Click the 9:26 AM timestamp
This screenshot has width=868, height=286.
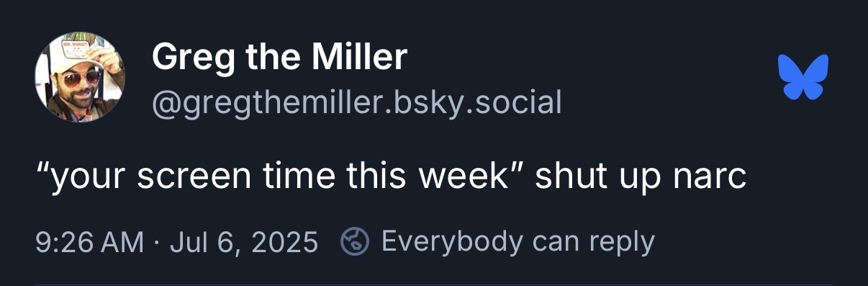click(89, 242)
